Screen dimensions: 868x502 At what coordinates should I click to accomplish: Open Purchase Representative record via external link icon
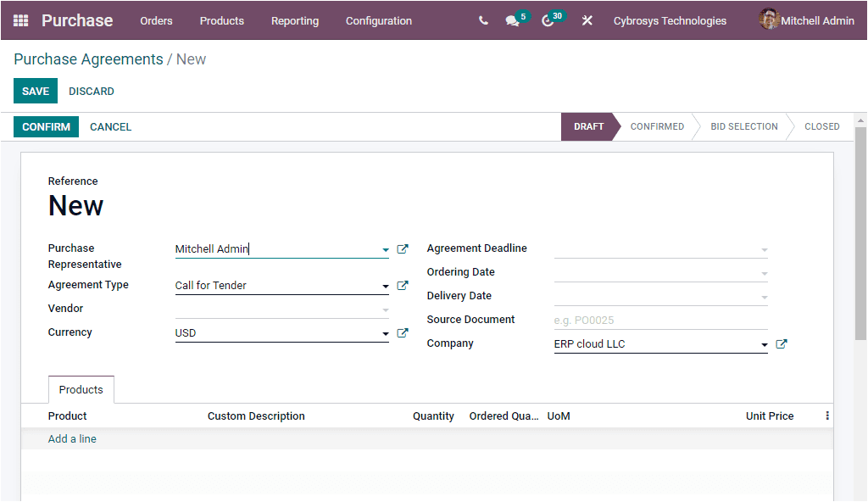coord(402,248)
